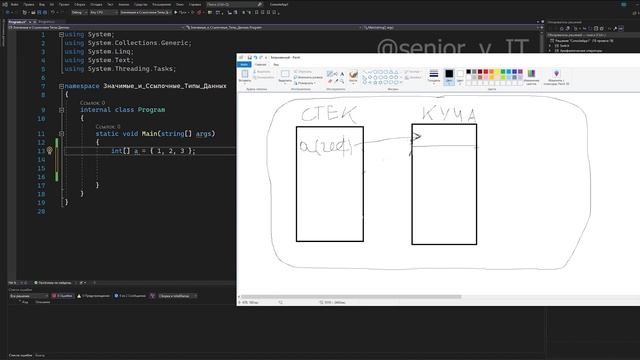Click the lightbulb quick action on line 13
Screen dimensions: 640x360
tap(50, 151)
